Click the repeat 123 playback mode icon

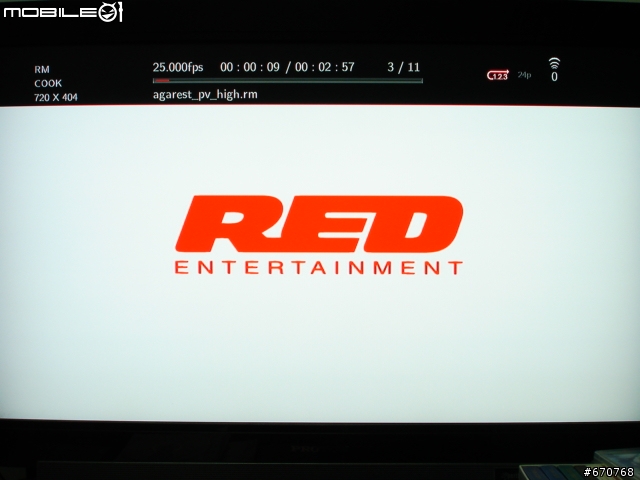(498, 75)
